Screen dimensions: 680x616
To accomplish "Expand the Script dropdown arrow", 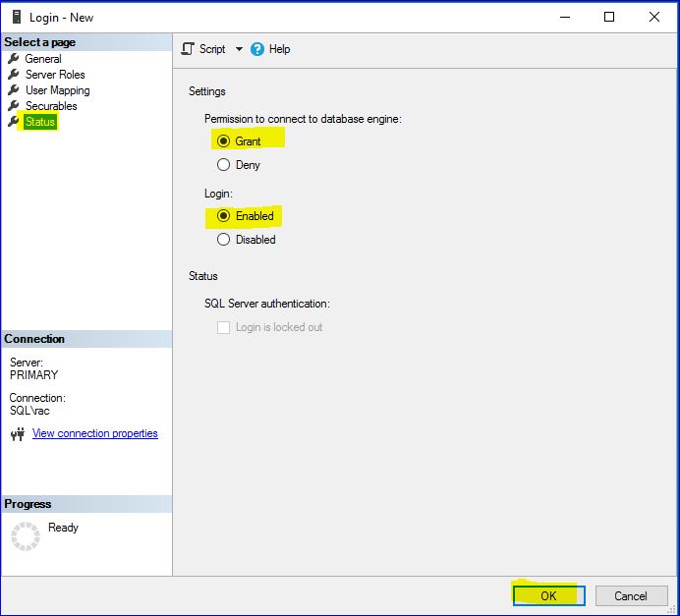I will click(x=237, y=50).
